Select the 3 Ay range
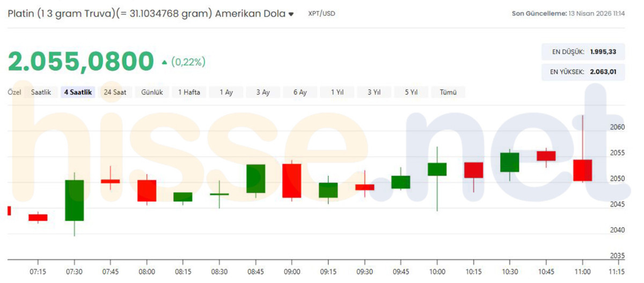644x283 pixels. click(263, 92)
